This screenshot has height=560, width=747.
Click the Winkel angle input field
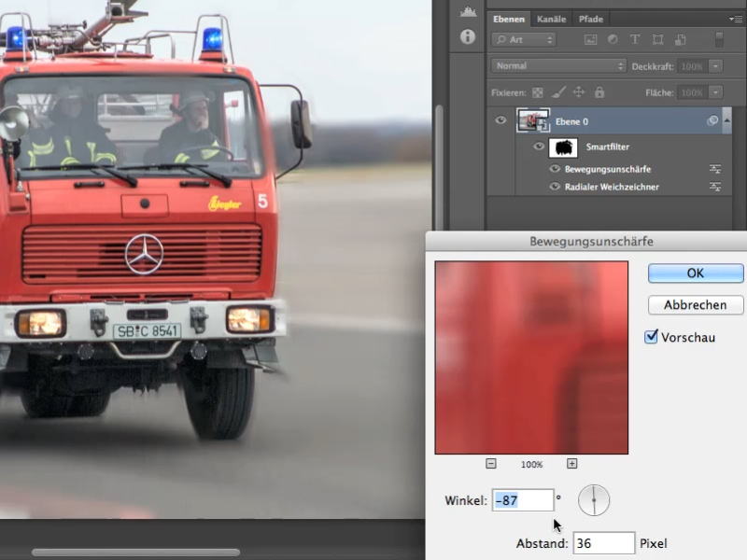[523, 500]
